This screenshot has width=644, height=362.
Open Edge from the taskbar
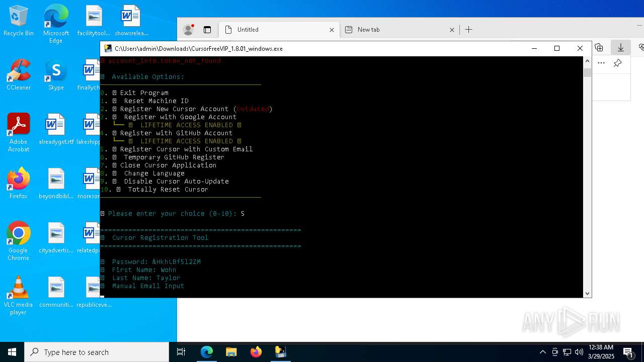(x=207, y=352)
